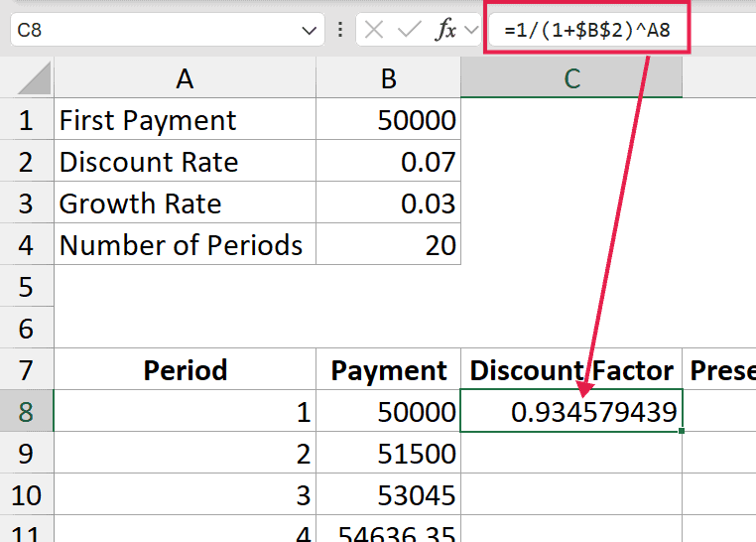This screenshot has width=756, height=542.
Task: Click the 'Growth Rate' label cell
Action: pos(186,203)
